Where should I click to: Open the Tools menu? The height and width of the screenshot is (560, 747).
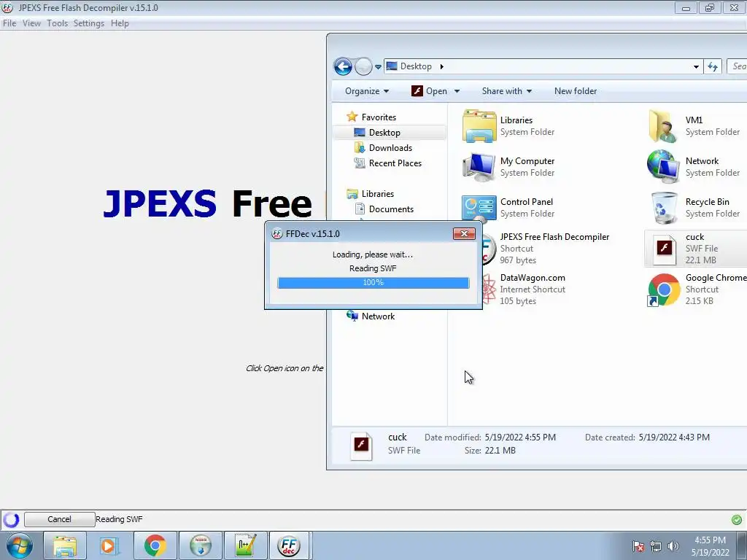[x=57, y=23]
